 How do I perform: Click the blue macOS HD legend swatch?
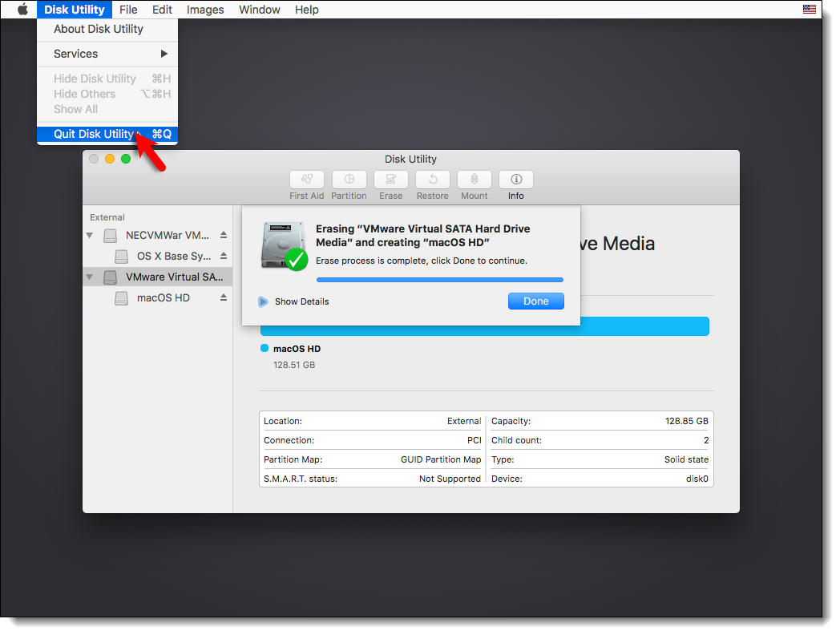(x=265, y=348)
